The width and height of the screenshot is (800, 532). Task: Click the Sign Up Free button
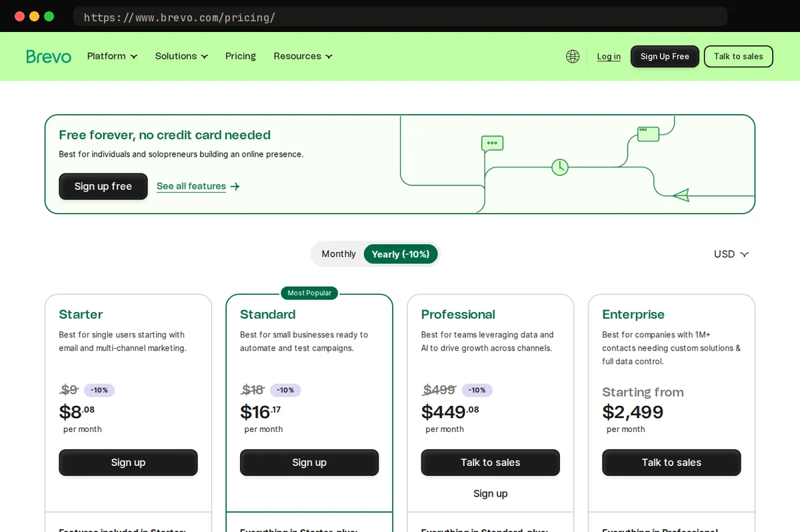(x=665, y=57)
